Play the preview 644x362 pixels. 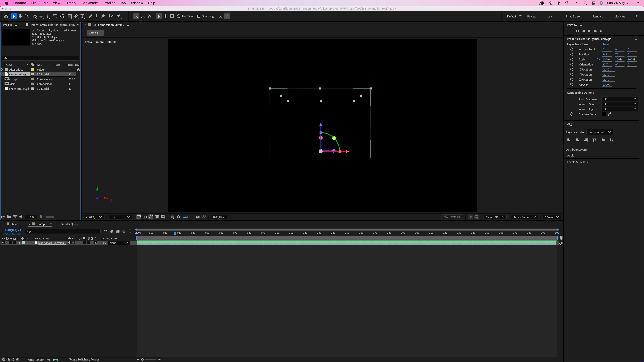(x=589, y=31)
